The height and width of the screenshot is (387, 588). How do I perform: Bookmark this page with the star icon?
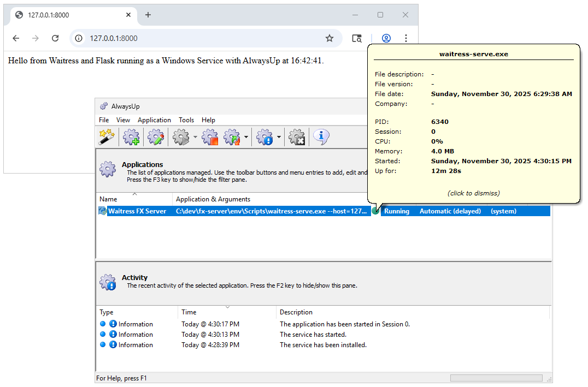click(330, 38)
